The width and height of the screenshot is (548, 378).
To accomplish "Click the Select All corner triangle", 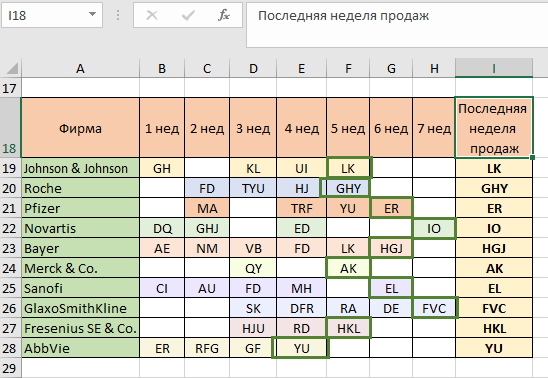I will point(12,68).
